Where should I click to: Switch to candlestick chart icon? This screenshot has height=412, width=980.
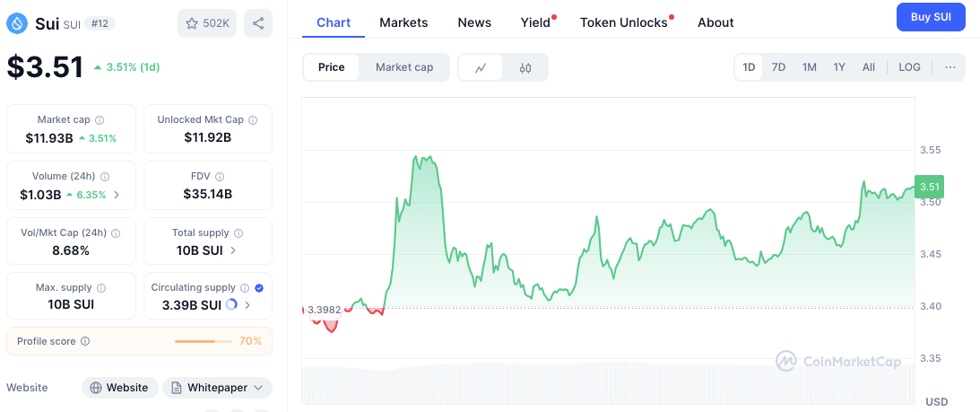(525, 67)
